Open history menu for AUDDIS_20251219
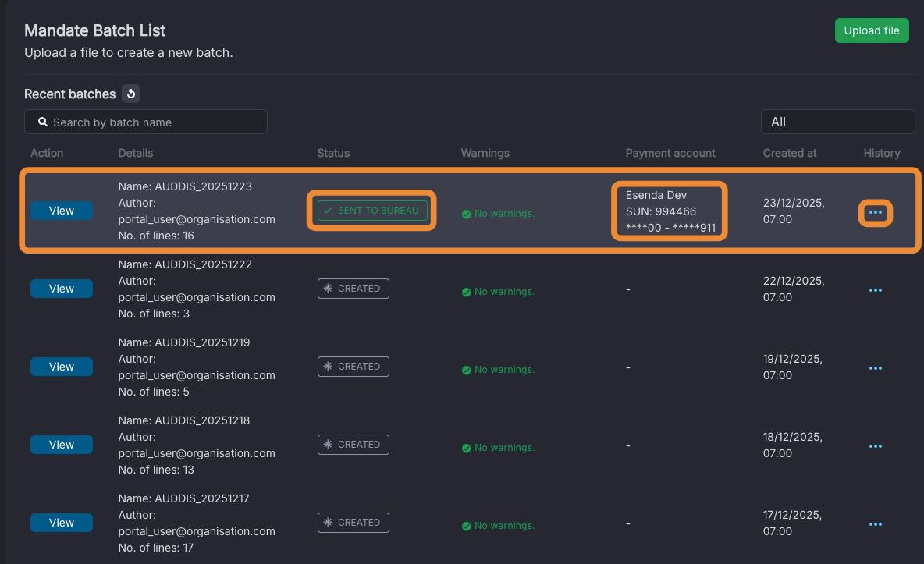The image size is (924, 564). pos(875,368)
